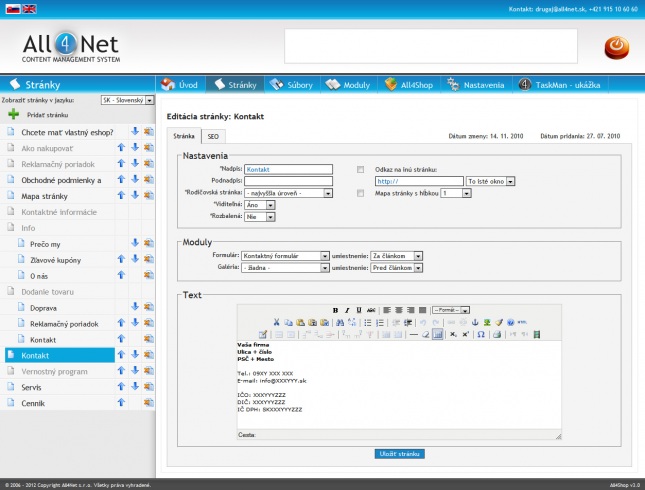645x490 pixels.
Task: Move 'Doprava' page down with blue arrow
Action: [x=135, y=308]
